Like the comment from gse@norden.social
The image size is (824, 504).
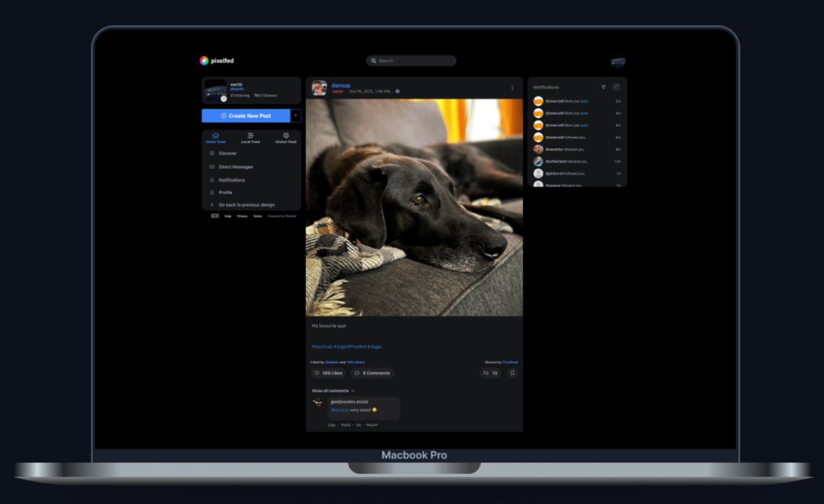(x=332, y=424)
